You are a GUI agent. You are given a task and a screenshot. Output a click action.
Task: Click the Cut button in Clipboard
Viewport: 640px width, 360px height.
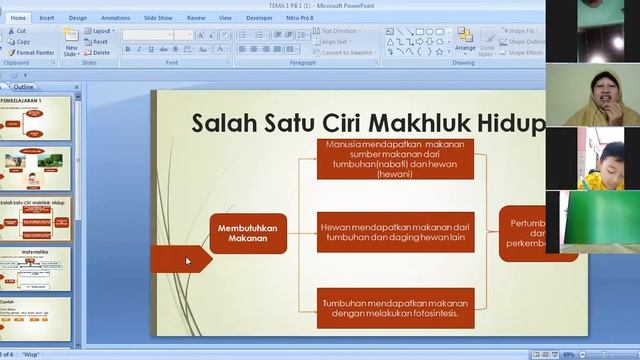point(17,31)
